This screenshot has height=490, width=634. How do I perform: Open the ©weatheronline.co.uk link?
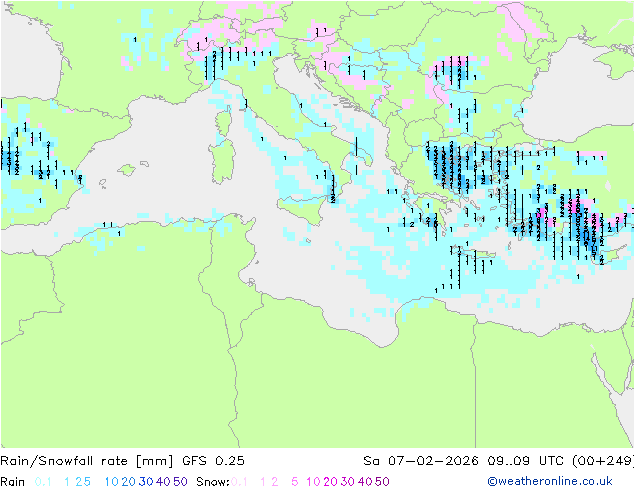coord(550,481)
